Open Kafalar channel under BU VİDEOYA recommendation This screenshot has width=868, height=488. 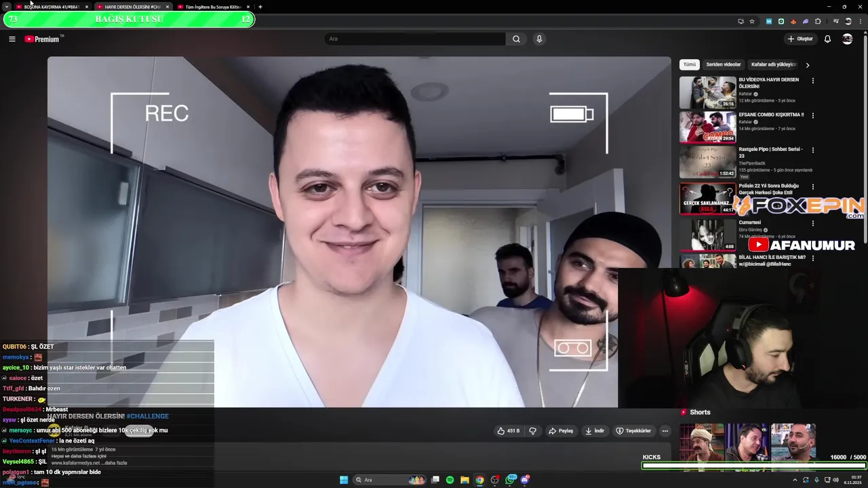coord(745,94)
